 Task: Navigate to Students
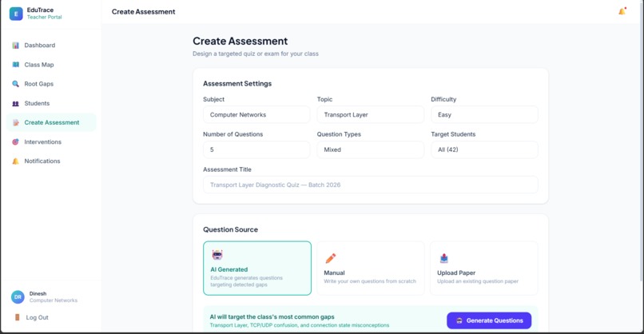click(51, 103)
